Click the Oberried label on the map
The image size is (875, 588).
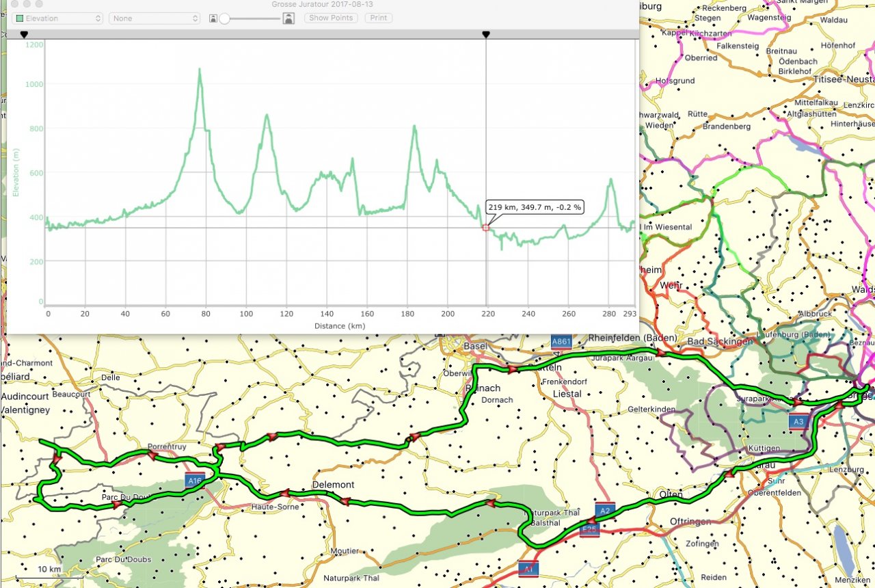click(701, 58)
